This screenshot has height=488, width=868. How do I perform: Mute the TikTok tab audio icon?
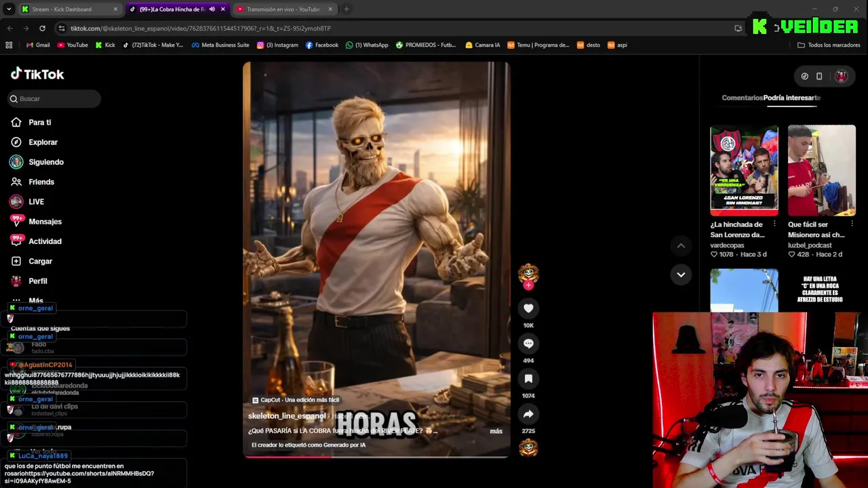coord(212,9)
